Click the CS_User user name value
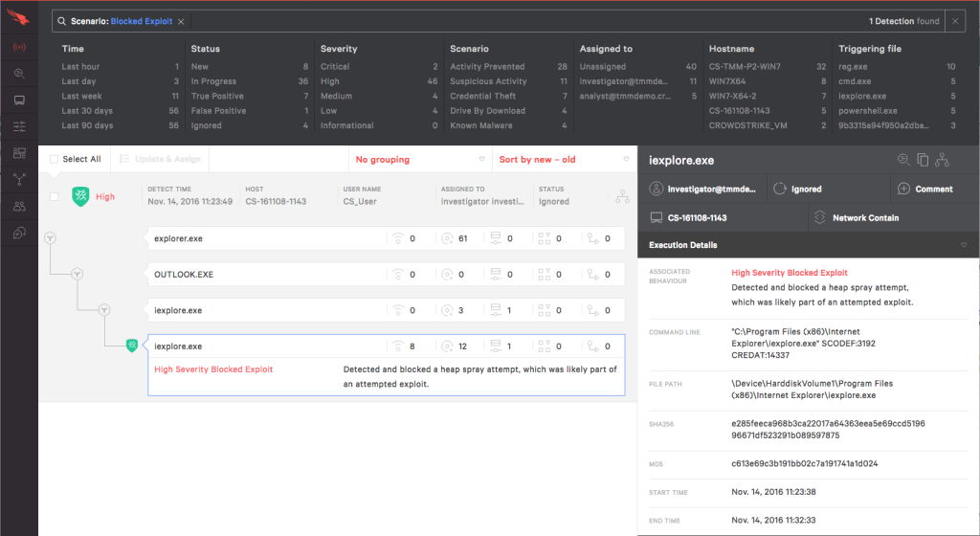The image size is (980, 536). click(360, 202)
